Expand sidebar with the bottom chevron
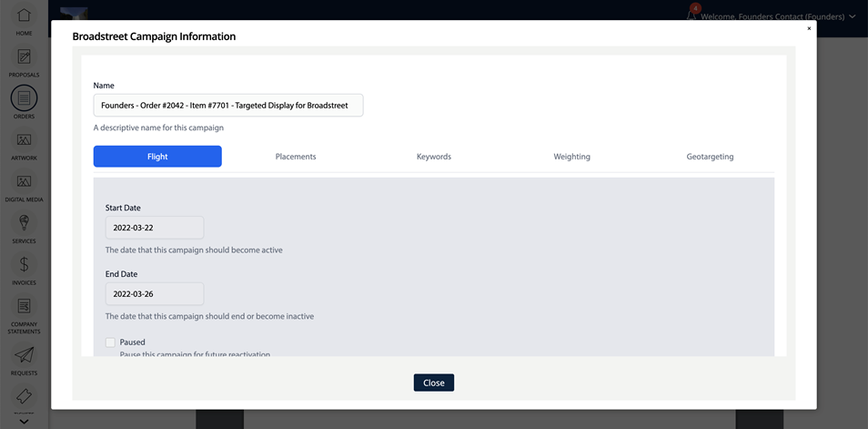 [24, 422]
